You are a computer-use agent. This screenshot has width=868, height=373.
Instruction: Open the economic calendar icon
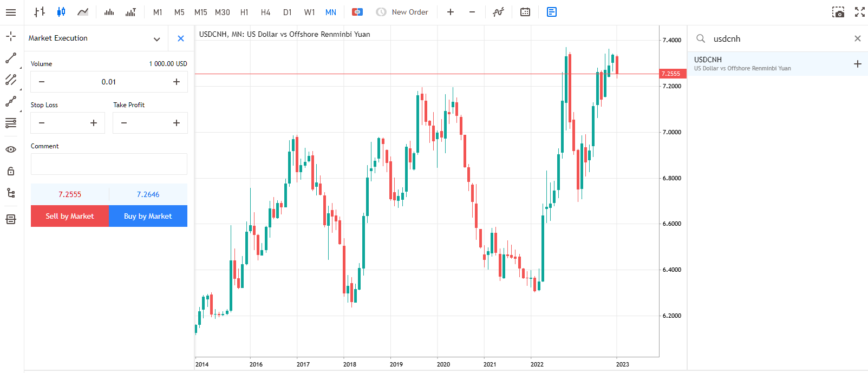[x=525, y=12]
